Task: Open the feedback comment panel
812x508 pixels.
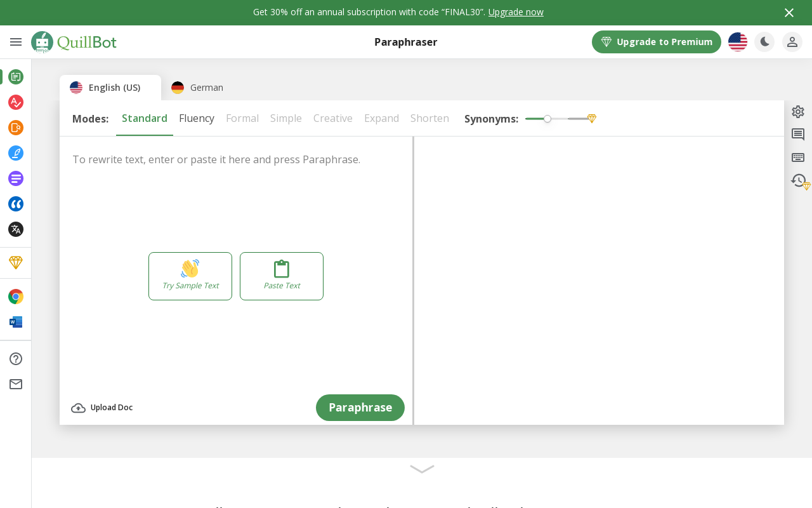Action: coord(797,134)
